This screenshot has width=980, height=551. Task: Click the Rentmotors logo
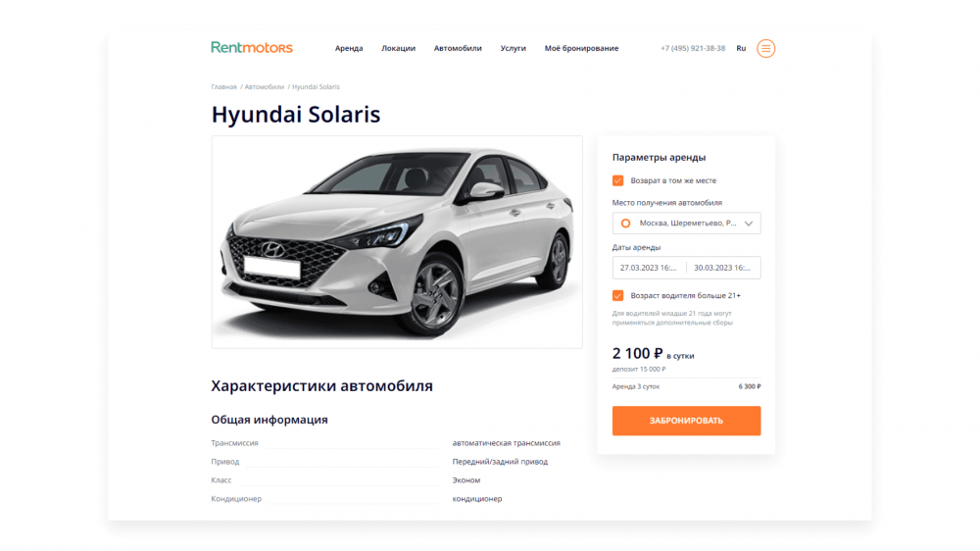tap(252, 47)
